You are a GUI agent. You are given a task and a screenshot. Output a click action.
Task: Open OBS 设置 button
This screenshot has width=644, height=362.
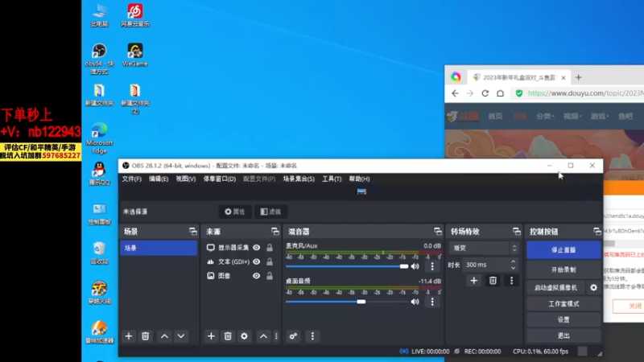point(563,319)
